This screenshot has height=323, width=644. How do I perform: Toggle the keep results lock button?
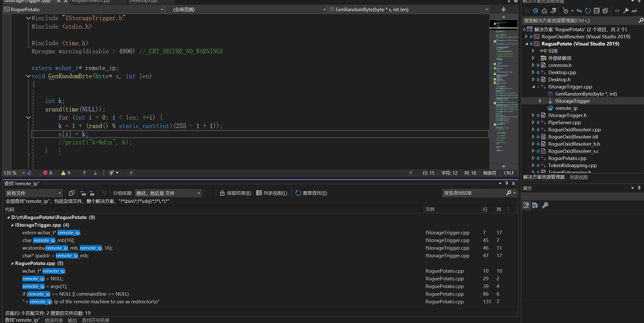(x=236, y=193)
